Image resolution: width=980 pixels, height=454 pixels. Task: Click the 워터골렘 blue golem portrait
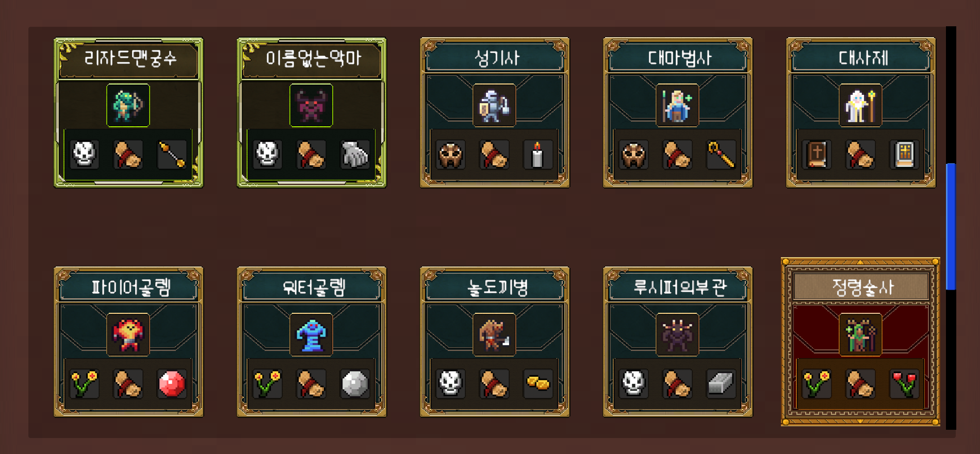[311, 334]
